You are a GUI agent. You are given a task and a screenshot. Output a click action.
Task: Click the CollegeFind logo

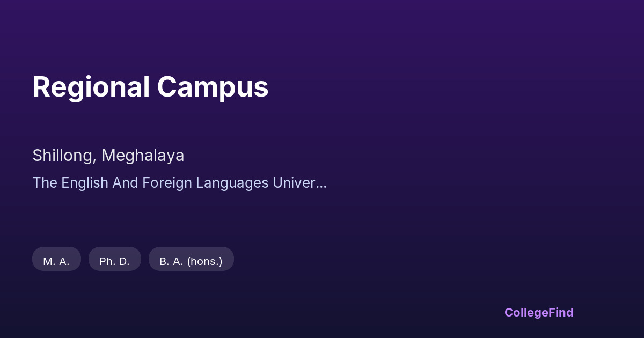point(538,312)
